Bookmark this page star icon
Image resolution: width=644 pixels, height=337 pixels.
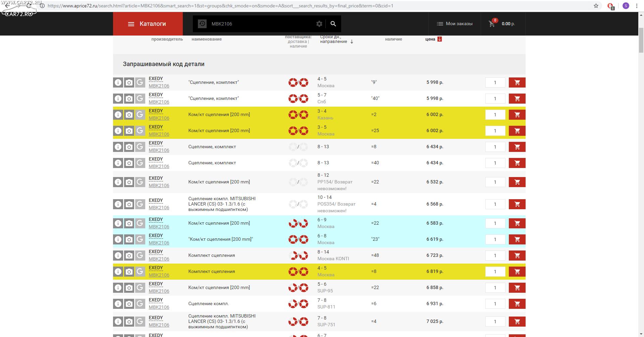point(596,6)
